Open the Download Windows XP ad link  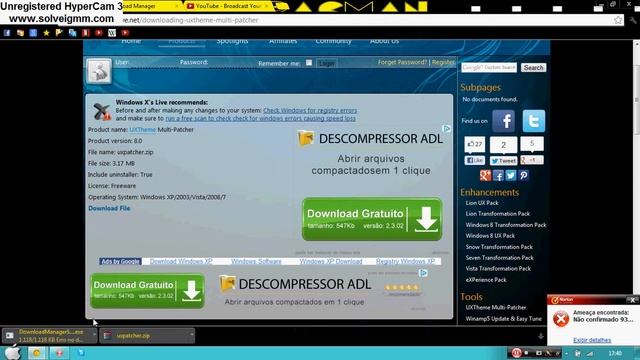tap(181, 261)
